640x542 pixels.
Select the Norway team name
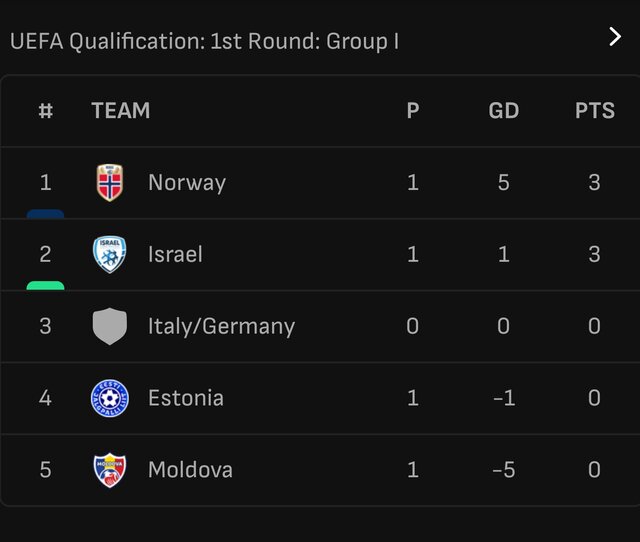click(187, 182)
